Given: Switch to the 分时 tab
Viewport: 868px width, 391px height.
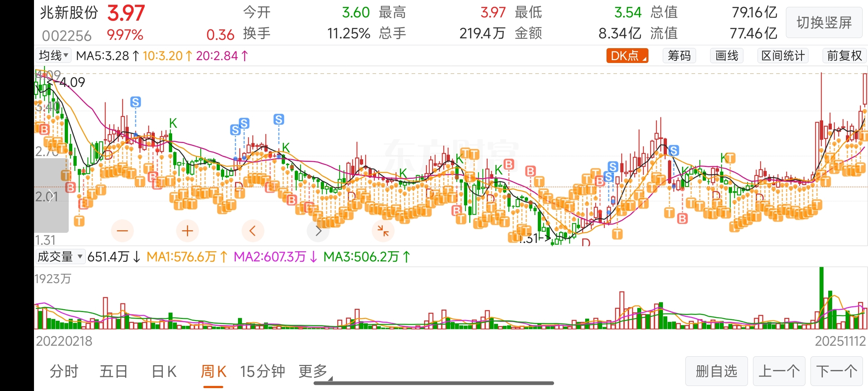Looking at the screenshot, I should pyautogui.click(x=64, y=371).
